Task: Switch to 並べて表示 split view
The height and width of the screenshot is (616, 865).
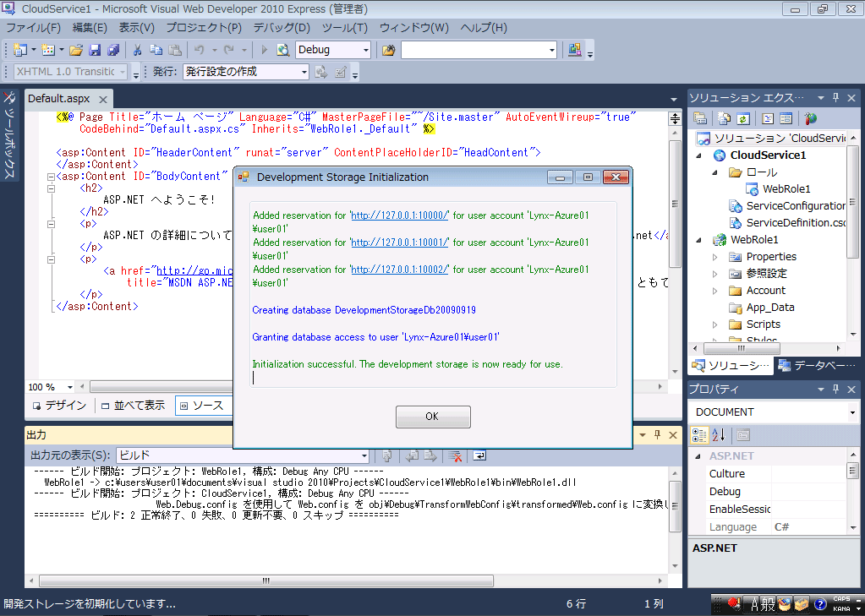Action: (133, 406)
